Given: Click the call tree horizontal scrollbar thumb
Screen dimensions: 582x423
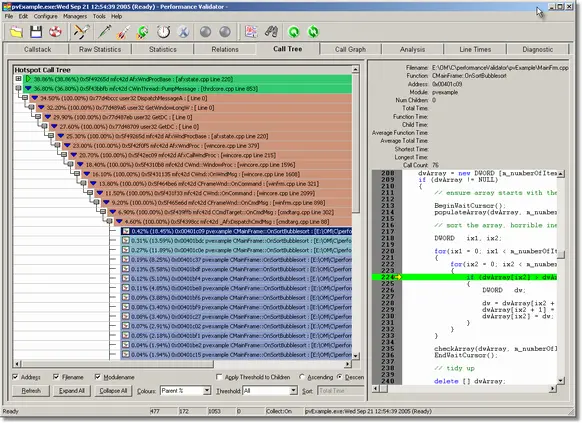Looking at the screenshot, I should 118,364.
